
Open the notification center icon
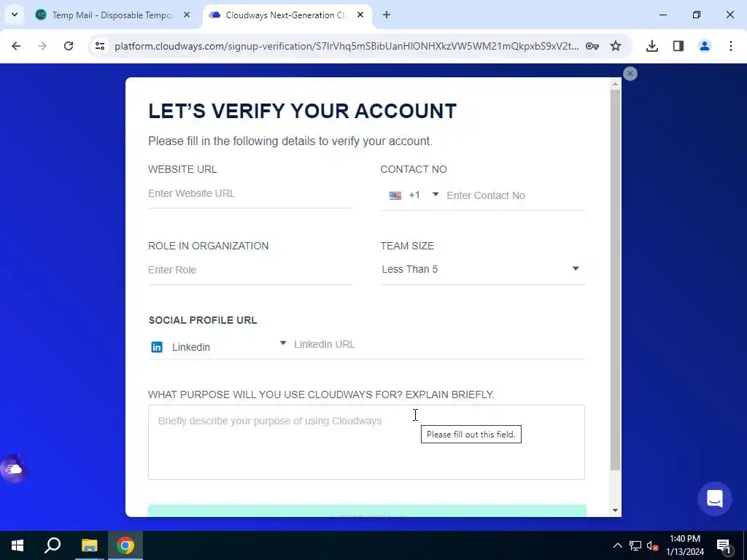(723, 545)
